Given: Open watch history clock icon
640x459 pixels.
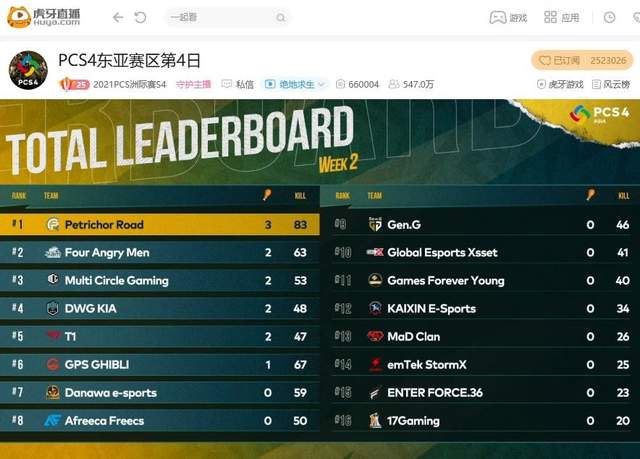Looking at the screenshot, I should tap(609, 18).
